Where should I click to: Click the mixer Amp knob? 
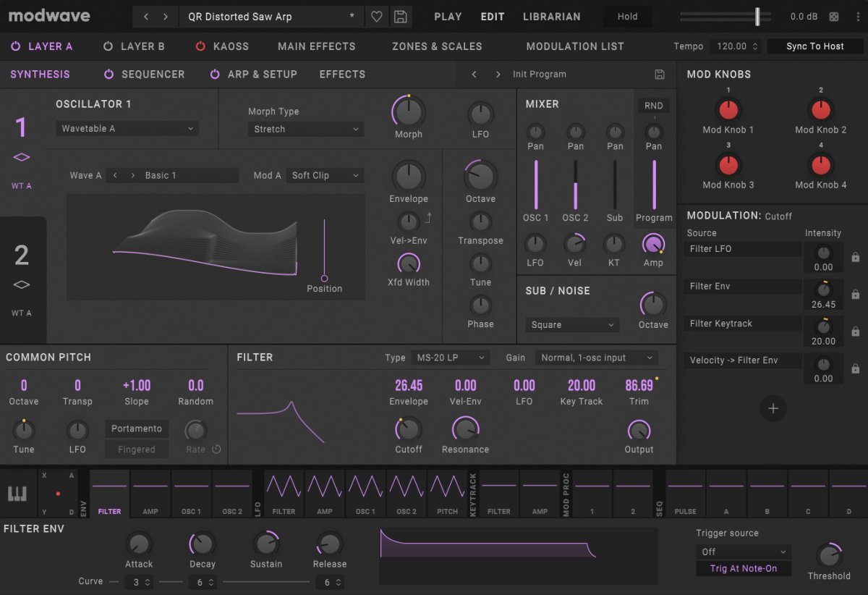point(653,244)
